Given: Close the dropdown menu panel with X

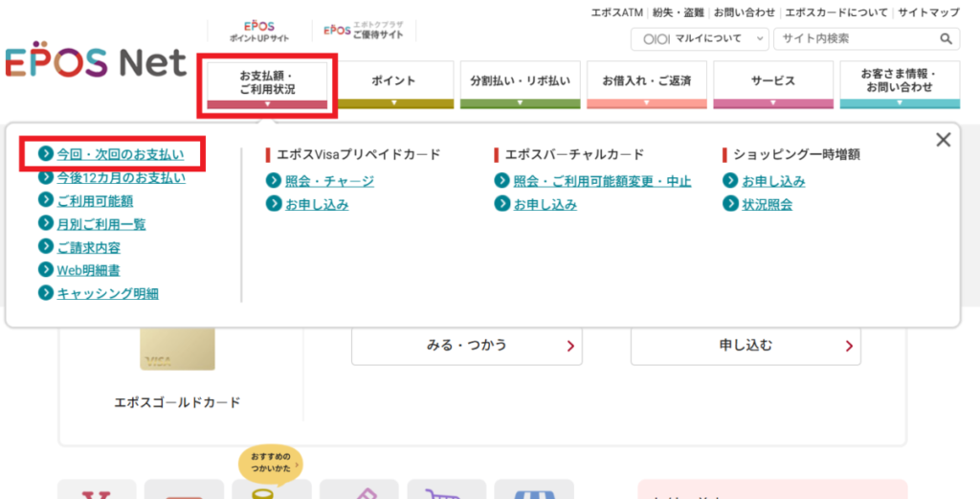Looking at the screenshot, I should pyautogui.click(x=943, y=140).
